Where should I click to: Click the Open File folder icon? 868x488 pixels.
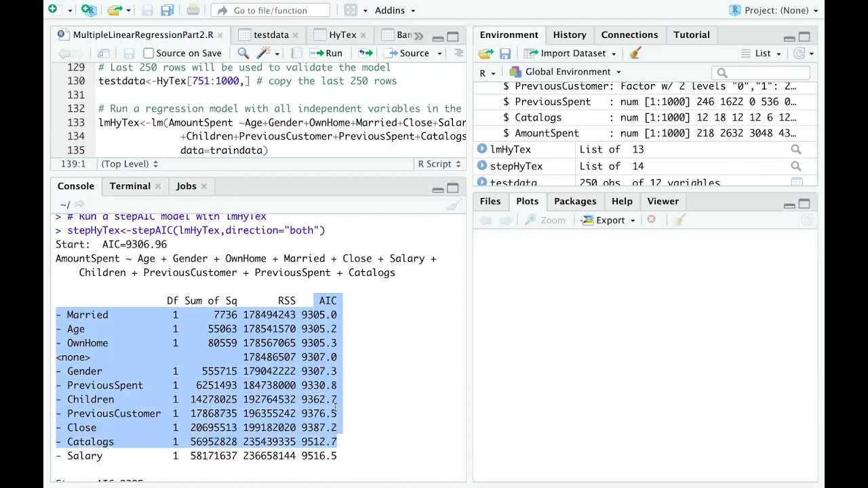[x=115, y=10]
